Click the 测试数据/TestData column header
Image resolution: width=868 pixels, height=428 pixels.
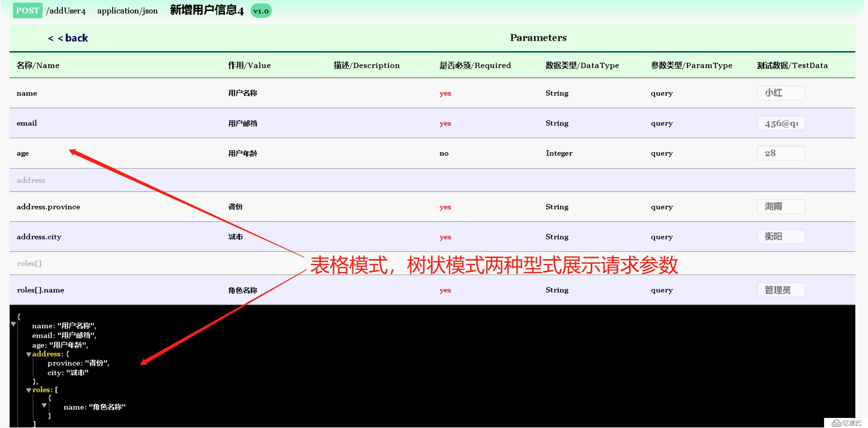coord(792,65)
